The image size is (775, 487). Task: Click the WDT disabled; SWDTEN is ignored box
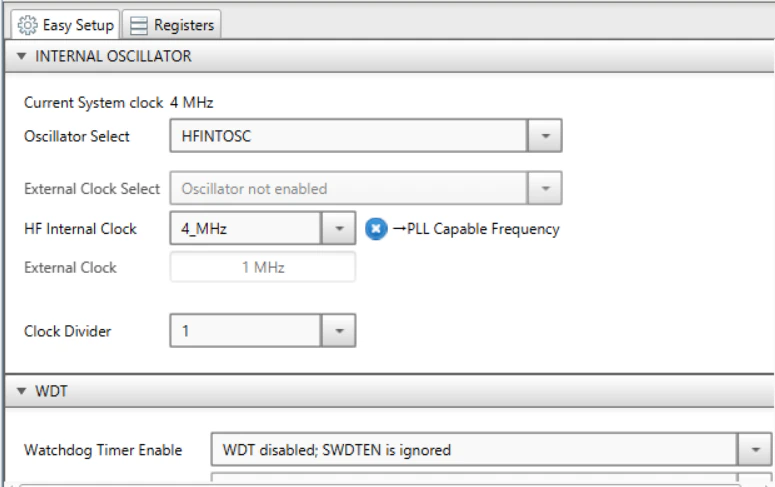click(x=491, y=449)
